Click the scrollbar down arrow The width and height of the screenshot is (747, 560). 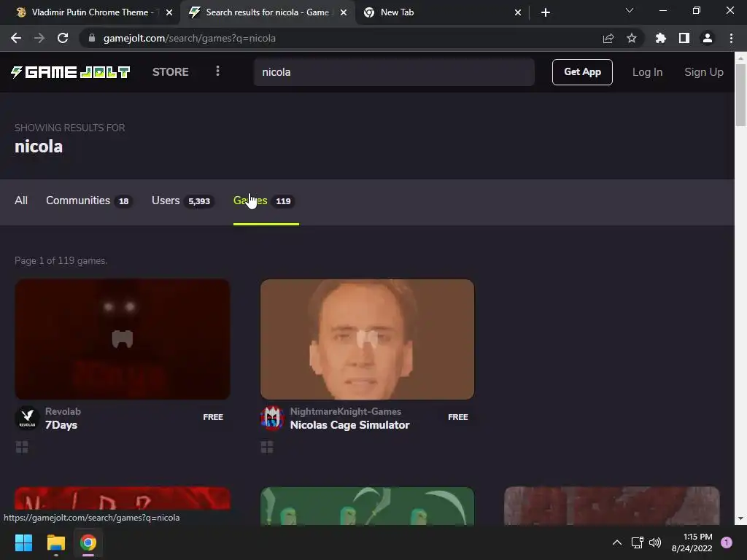tap(741, 518)
